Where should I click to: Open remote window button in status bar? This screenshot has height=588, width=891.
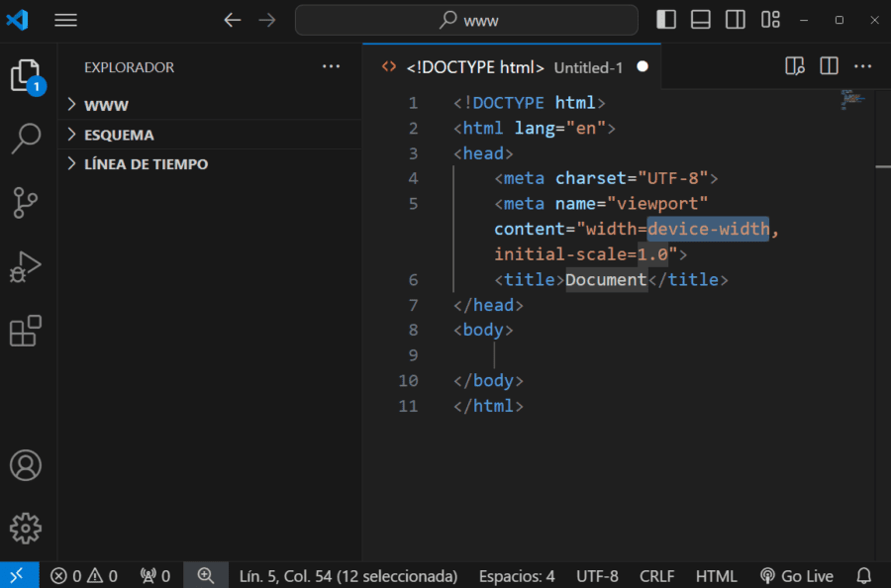click(x=20, y=575)
